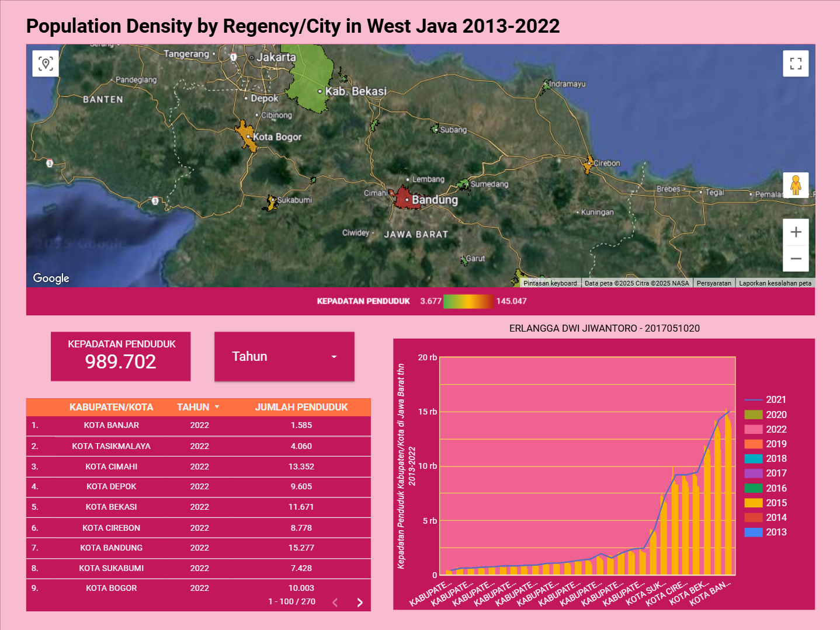Sort by JUMLAH PENDUDUK column header
Image resolution: width=840 pixels, height=630 pixels.
[x=301, y=407]
